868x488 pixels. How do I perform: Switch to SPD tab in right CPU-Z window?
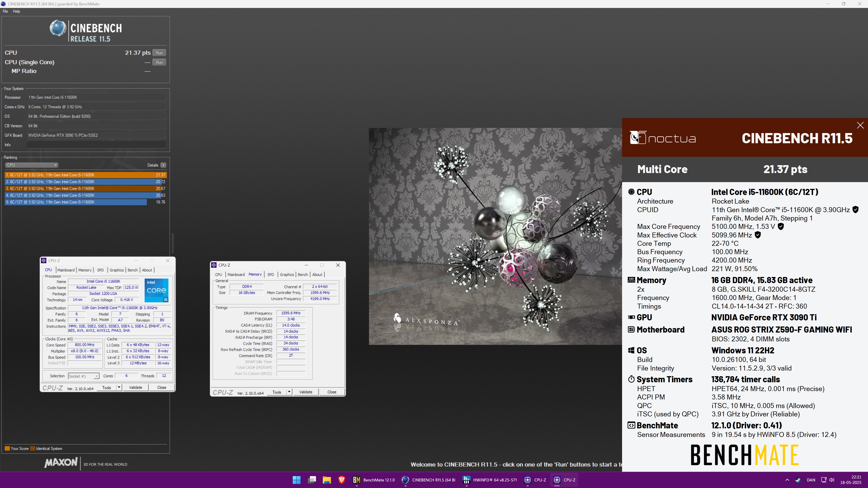(x=271, y=274)
